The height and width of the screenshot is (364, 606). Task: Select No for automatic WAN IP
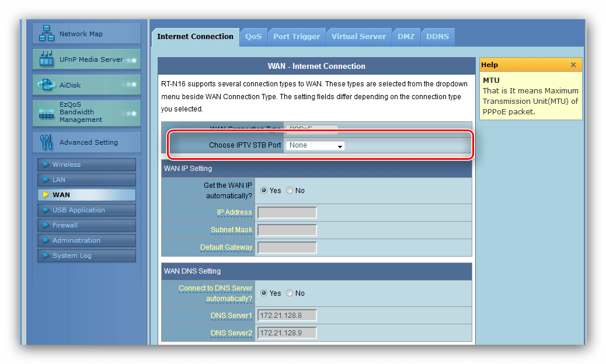point(290,191)
